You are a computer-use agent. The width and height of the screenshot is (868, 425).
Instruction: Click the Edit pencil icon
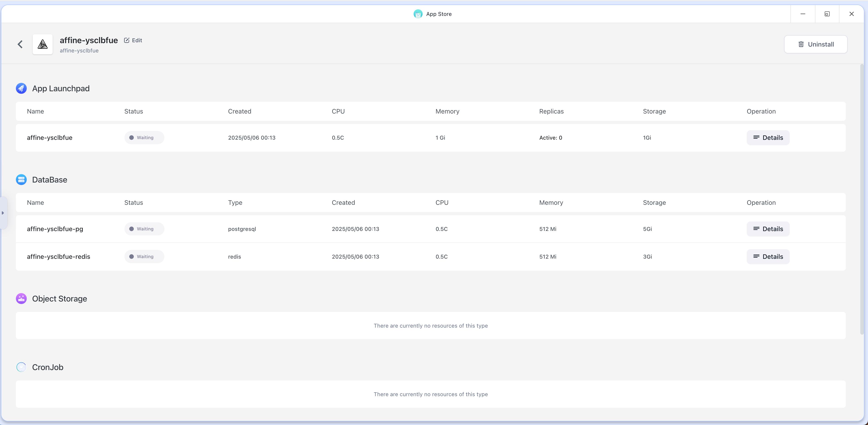click(127, 40)
